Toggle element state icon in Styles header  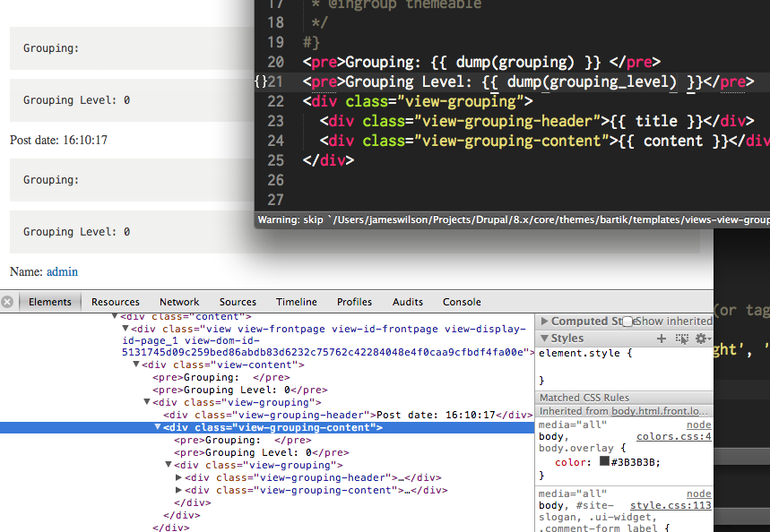point(681,339)
